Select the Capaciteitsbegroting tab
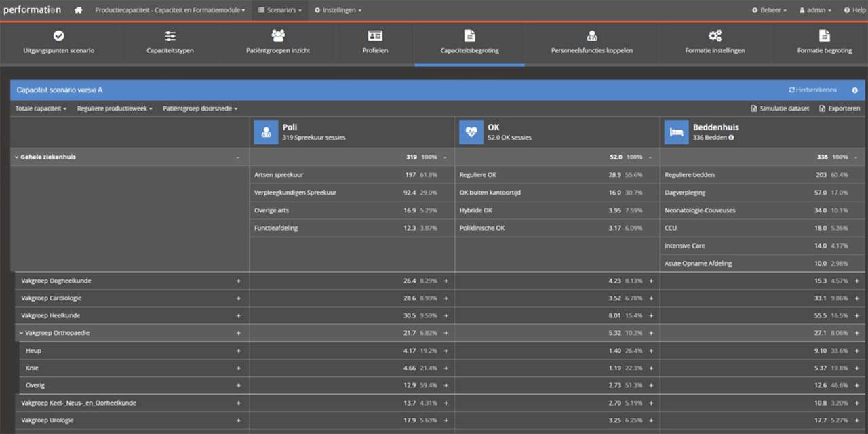 coord(469,43)
